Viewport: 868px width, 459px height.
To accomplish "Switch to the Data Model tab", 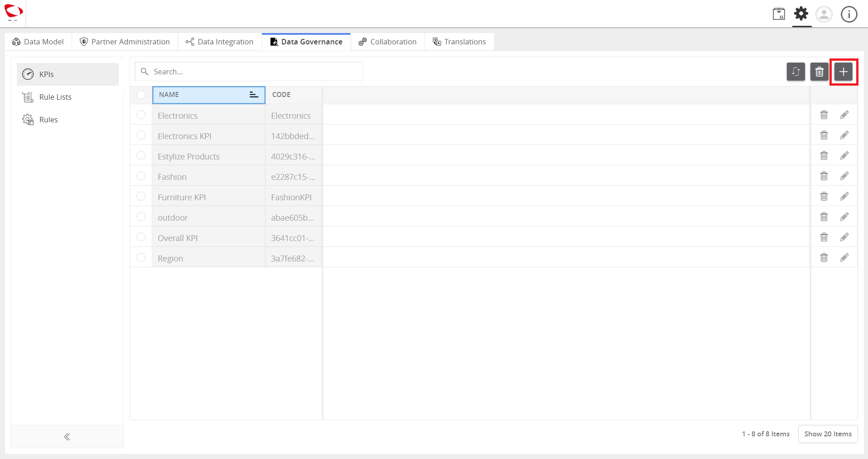I will point(38,42).
